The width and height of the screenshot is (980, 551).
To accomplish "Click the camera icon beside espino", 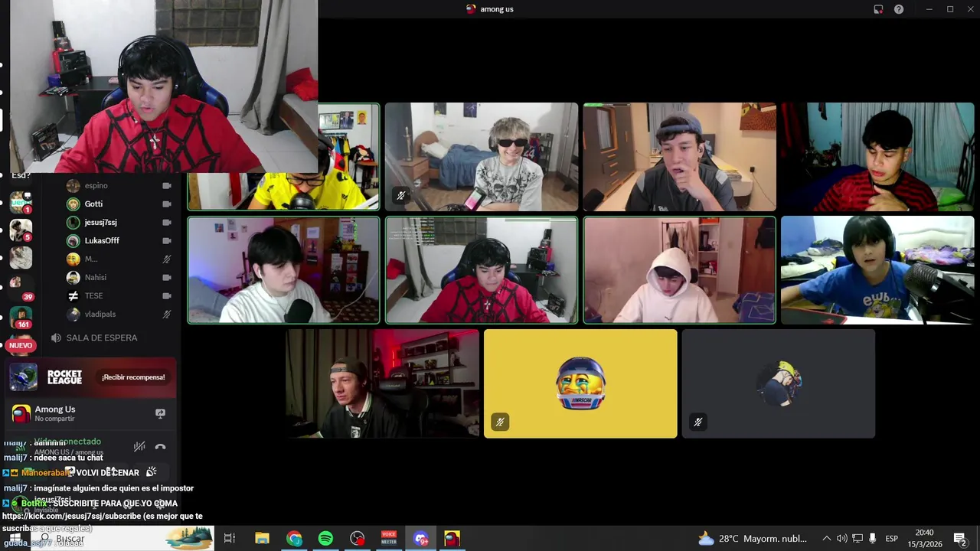I will point(166,185).
